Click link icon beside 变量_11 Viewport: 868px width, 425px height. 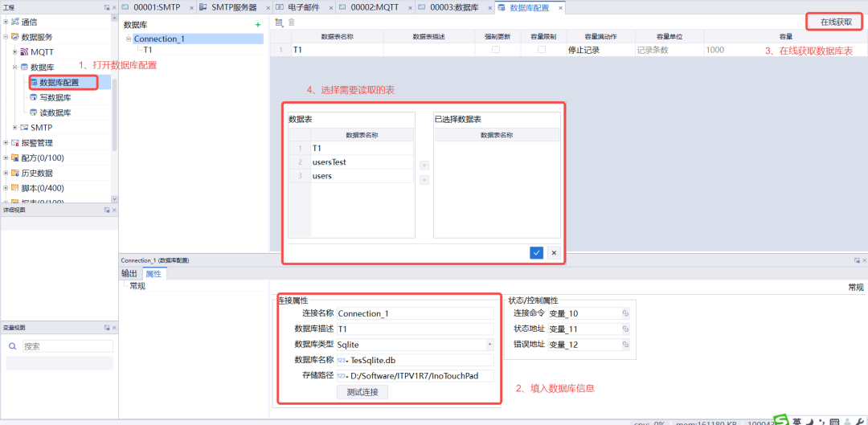point(625,329)
